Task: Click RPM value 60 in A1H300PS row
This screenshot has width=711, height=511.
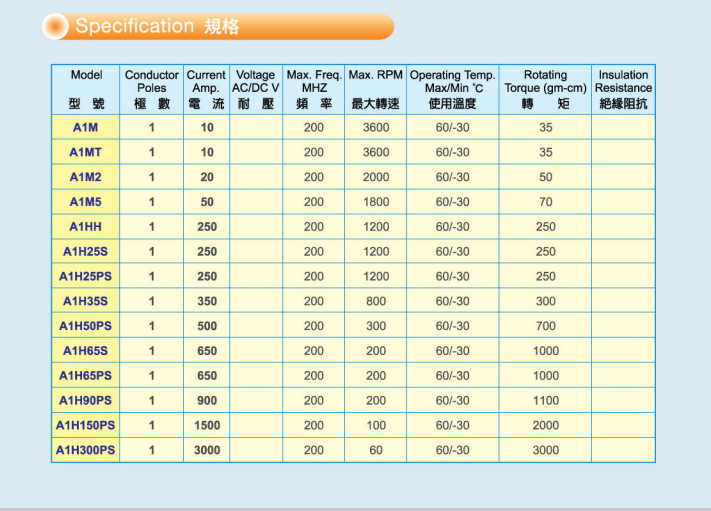Action: coord(376,450)
